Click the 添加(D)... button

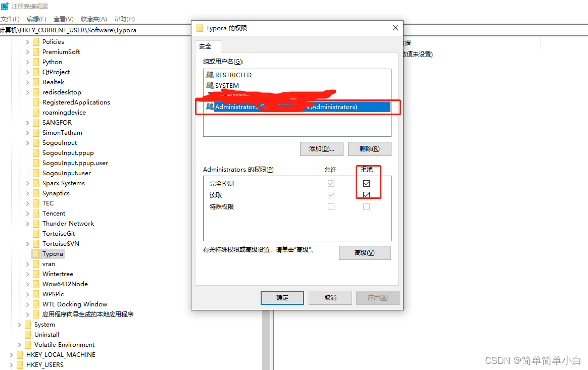pyautogui.click(x=322, y=149)
